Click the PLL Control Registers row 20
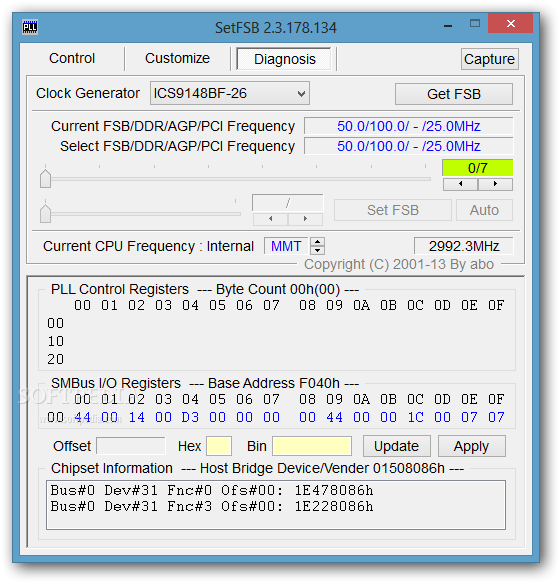This screenshot has width=560, height=583. (55, 359)
